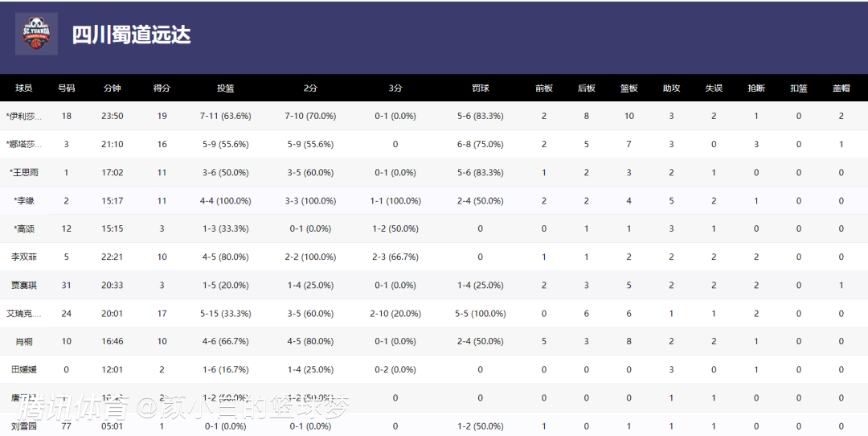Click the 抢断 column header
The width and height of the screenshot is (868, 436).
[756, 88]
